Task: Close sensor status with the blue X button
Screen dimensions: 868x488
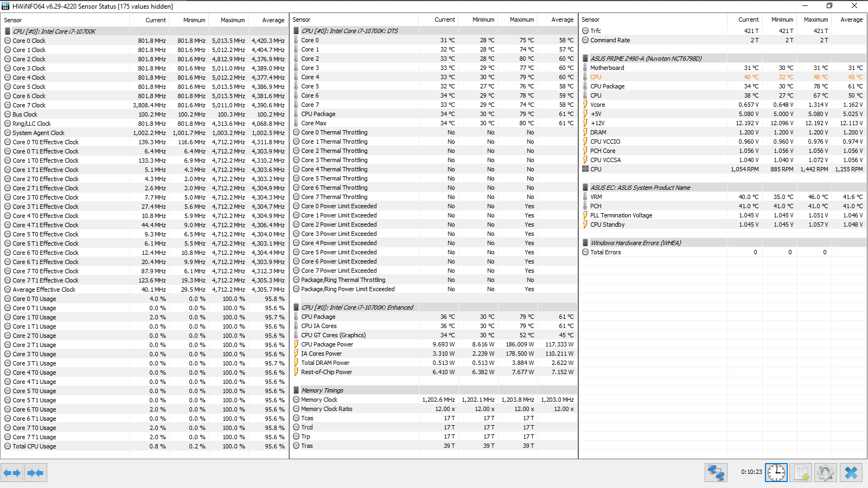Action: tap(851, 473)
